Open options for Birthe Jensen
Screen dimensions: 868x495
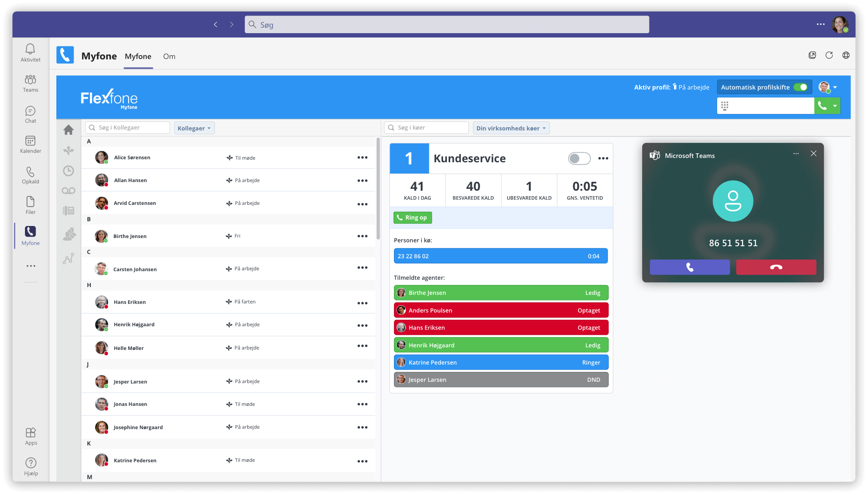[x=362, y=236]
